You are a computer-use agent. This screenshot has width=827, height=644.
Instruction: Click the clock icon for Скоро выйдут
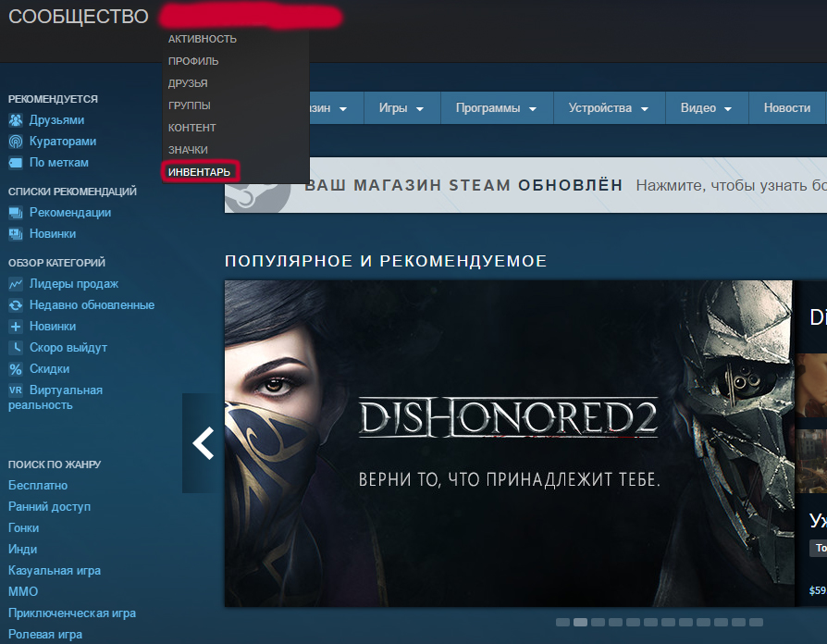[x=16, y=348]
